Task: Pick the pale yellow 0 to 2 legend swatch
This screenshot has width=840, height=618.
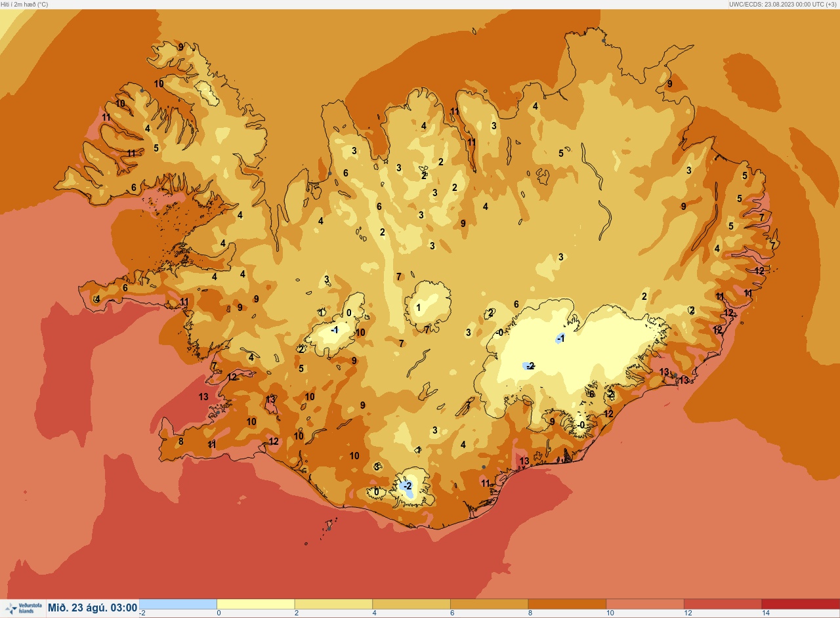Action: tap(255, 604)
